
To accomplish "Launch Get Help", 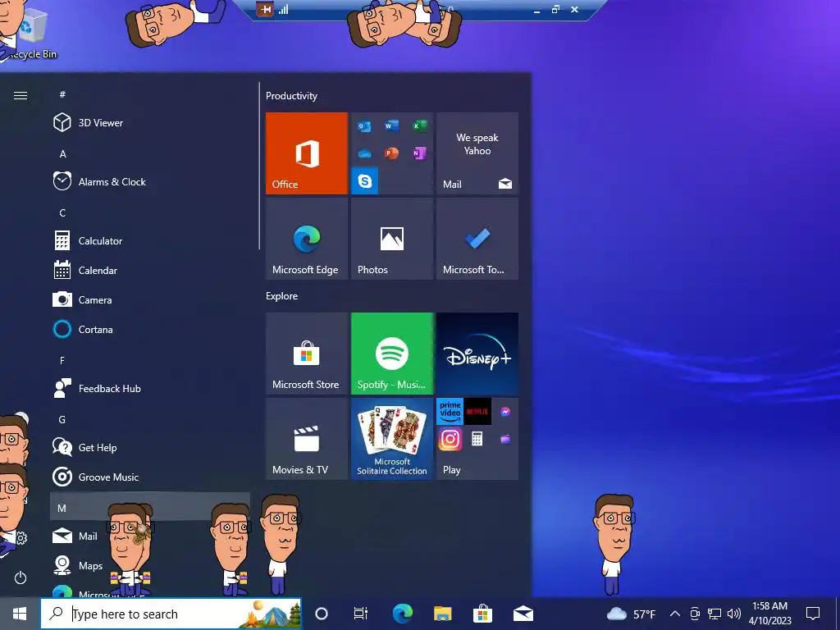I will pos(150,447).
